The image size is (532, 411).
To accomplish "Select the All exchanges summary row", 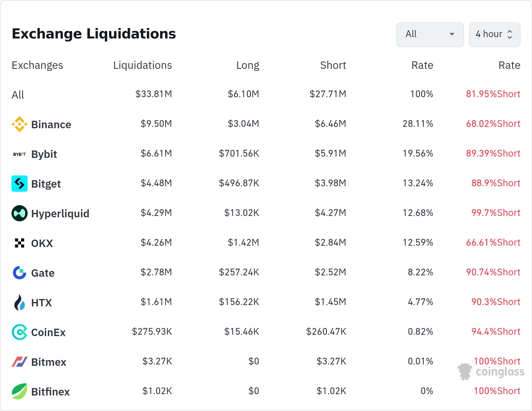I will point(18,95).
